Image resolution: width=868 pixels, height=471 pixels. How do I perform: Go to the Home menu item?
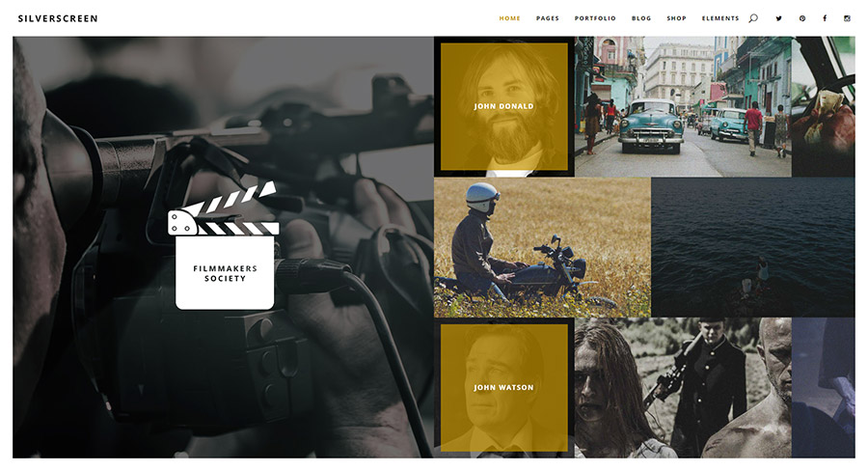(509, 18)
